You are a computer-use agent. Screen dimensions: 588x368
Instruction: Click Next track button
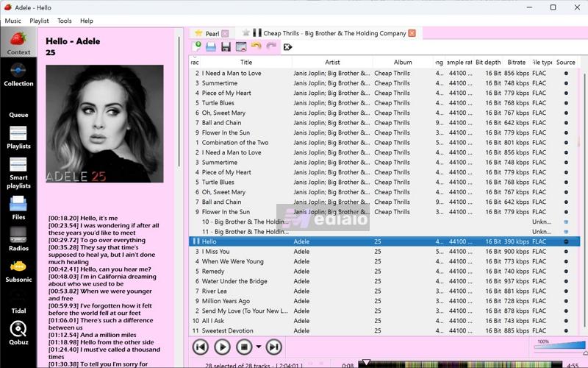pos(273,347)
